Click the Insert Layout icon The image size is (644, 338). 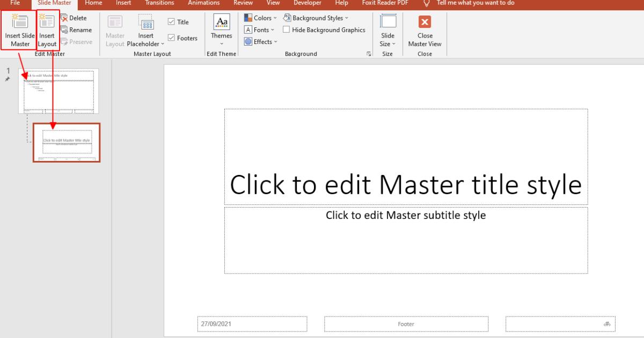47,23
